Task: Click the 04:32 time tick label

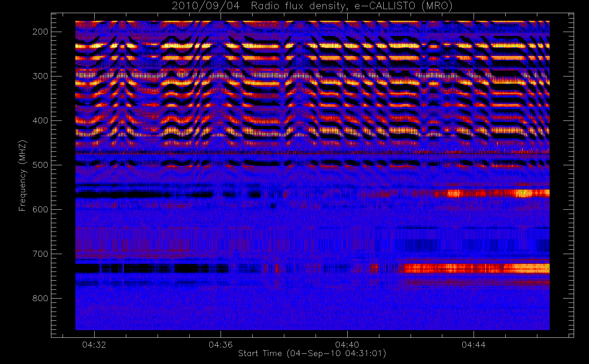Action: 94,345
